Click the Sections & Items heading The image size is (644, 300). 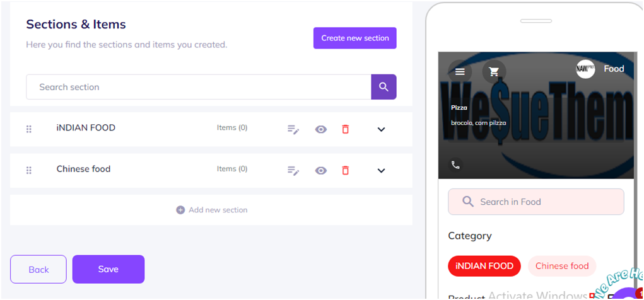coord(76,24)
